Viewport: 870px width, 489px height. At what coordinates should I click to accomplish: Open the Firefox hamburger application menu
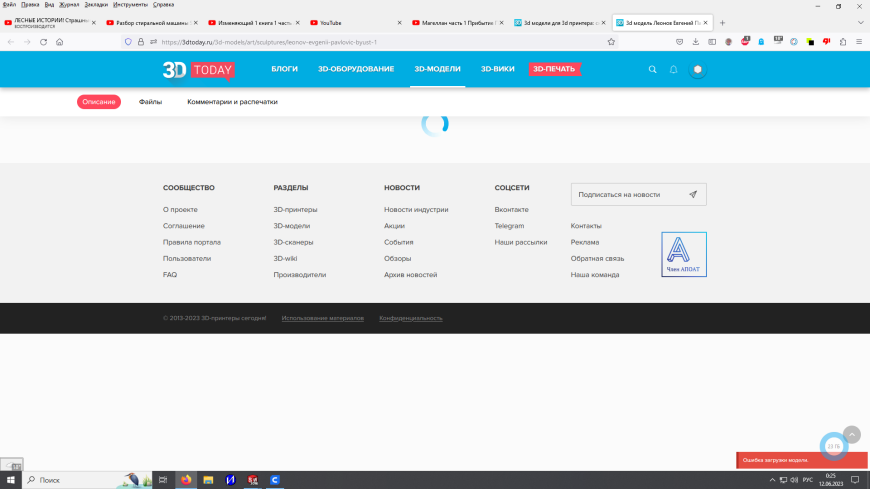click(x=859, y=42)
